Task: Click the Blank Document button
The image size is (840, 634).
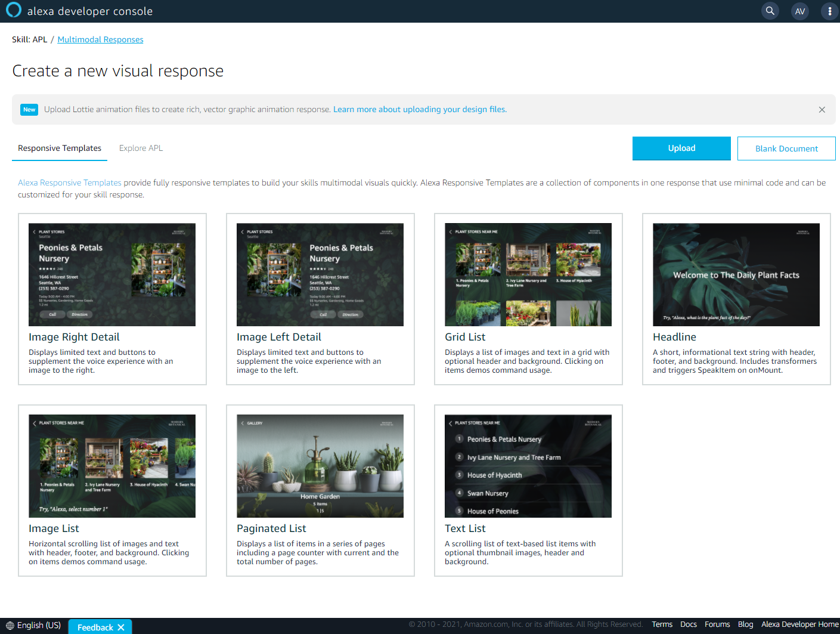Action: [x=786, y=149]
